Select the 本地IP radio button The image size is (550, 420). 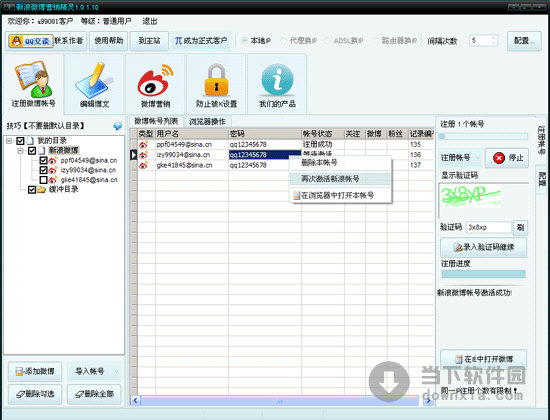(244, 41)
